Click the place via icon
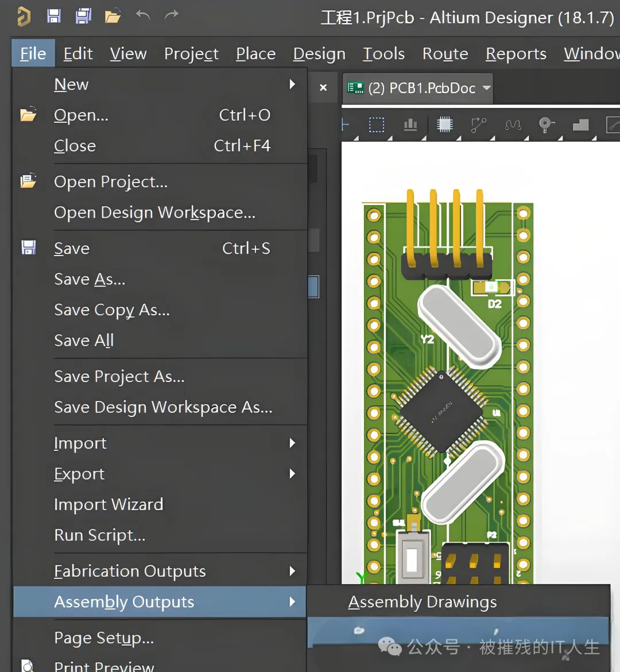Viewport: 620px width, 672px height. pos(546,125)
